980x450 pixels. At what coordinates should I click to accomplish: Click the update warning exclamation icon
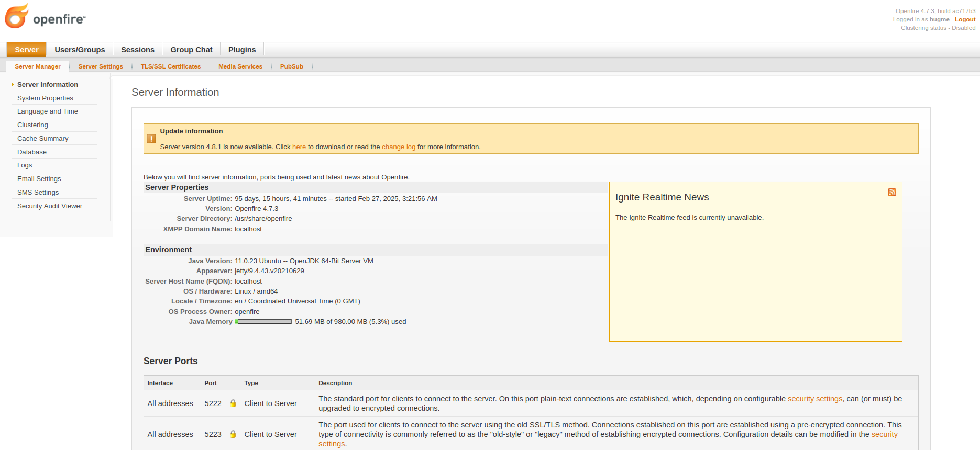tap(151, 139)
